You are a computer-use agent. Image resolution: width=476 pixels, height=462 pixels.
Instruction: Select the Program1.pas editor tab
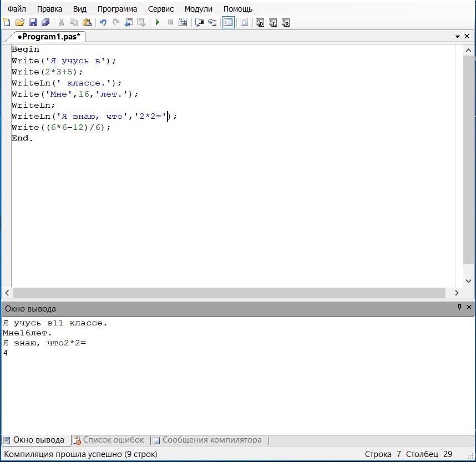click(48, 37)
